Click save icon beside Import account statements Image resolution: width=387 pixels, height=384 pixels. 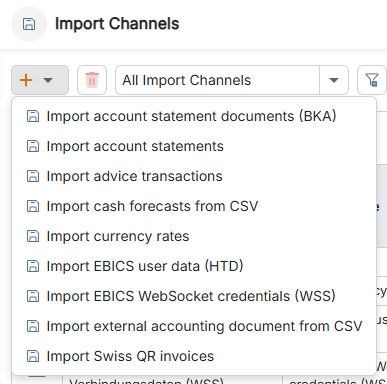tap(33, 146)
